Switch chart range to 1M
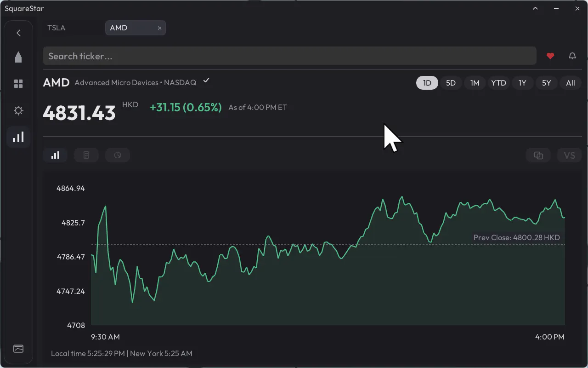 pyautogui.click(x=475, y=83)
